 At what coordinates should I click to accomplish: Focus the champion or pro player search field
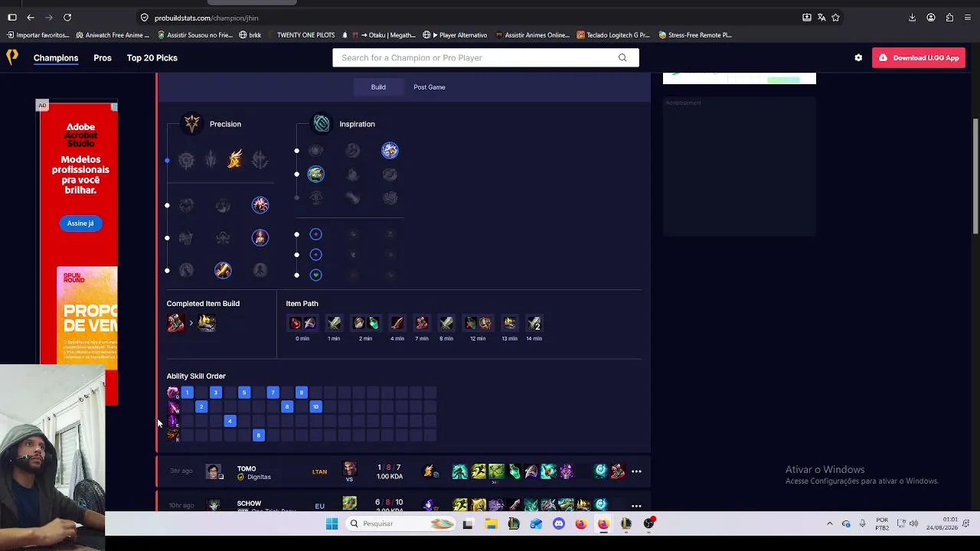[485, 57]
